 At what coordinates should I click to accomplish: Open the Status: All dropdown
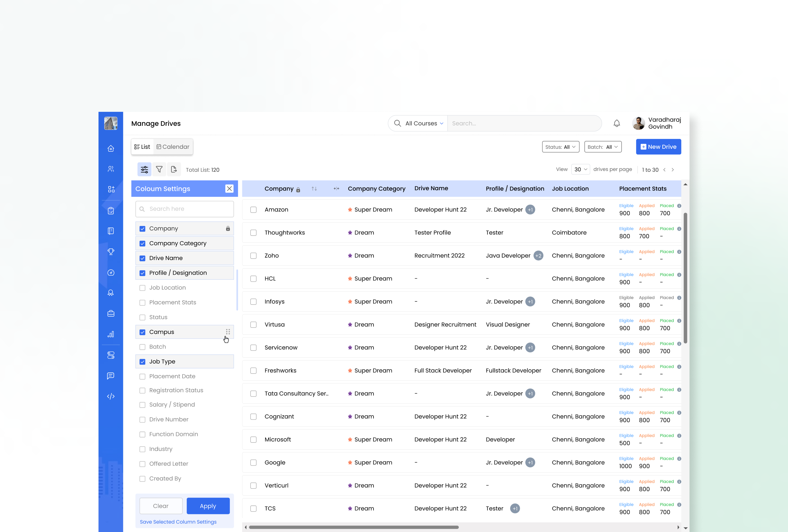coord(560,147)
